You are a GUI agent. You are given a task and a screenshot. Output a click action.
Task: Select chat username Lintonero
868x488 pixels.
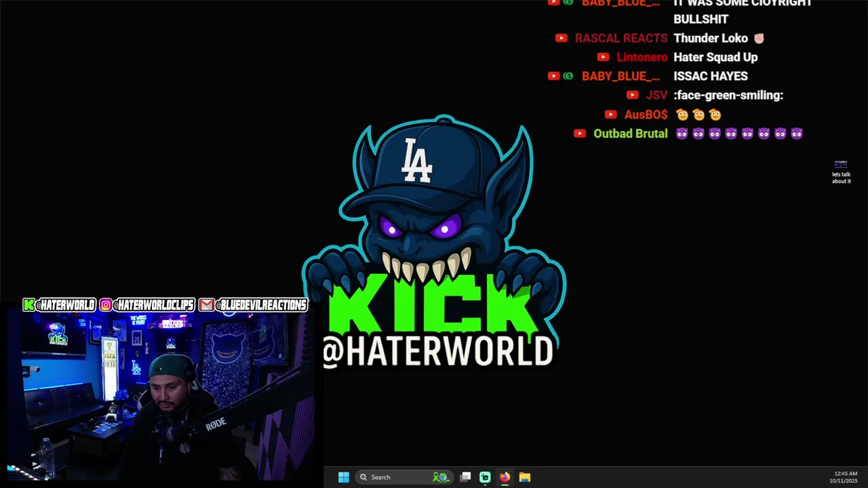tap(642, 57)
